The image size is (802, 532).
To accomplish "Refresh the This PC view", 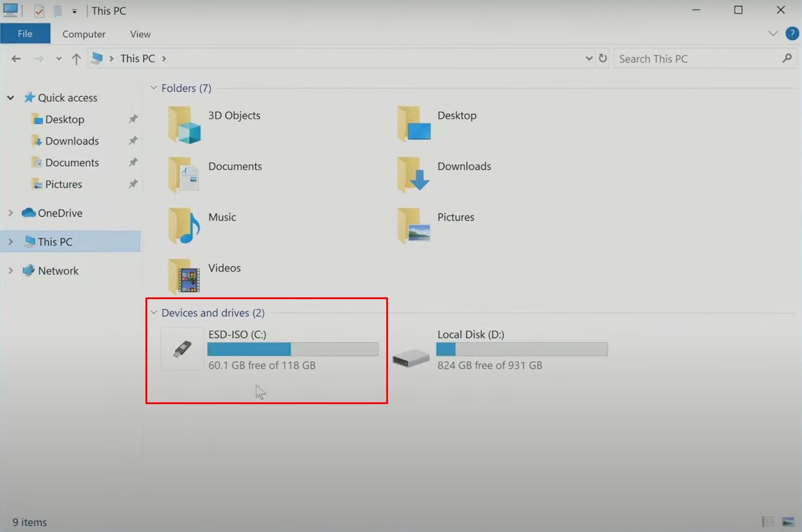I will pyautogui.click(x=602, y=58).
